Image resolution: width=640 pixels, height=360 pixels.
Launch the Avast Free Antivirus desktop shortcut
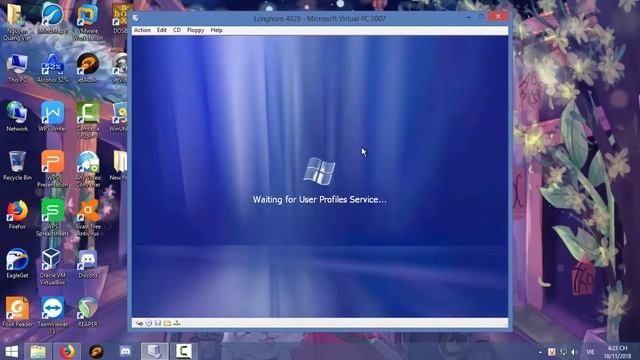coord(88,218)
